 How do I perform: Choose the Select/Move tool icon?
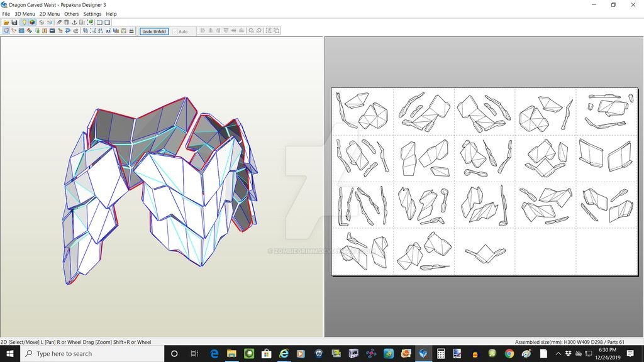(x=6, y=31)
